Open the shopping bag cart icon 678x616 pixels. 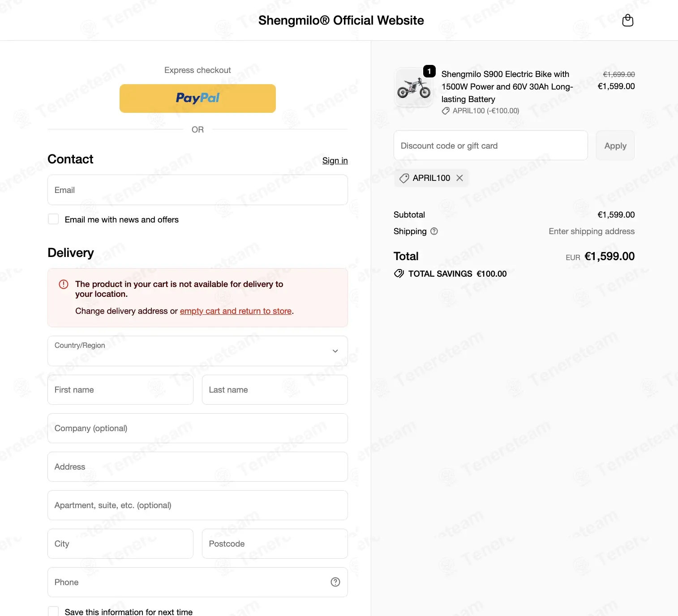[x=628, y=20]
